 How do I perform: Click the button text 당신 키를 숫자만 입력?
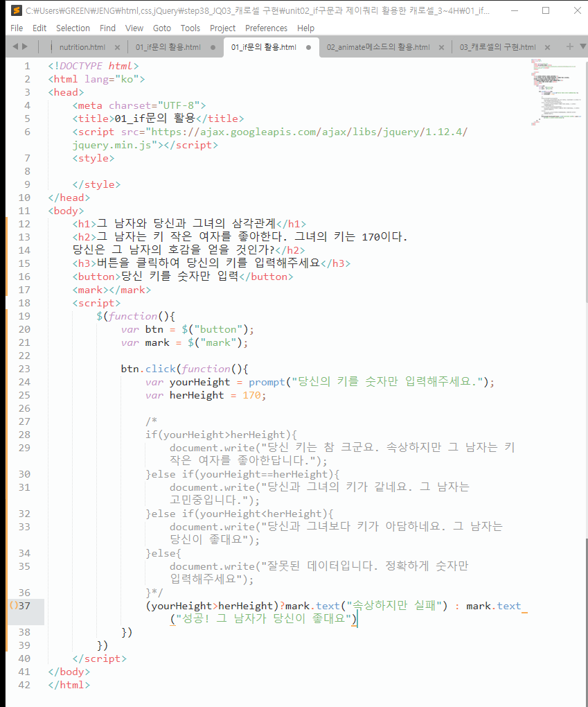click(x=180, y=277)
